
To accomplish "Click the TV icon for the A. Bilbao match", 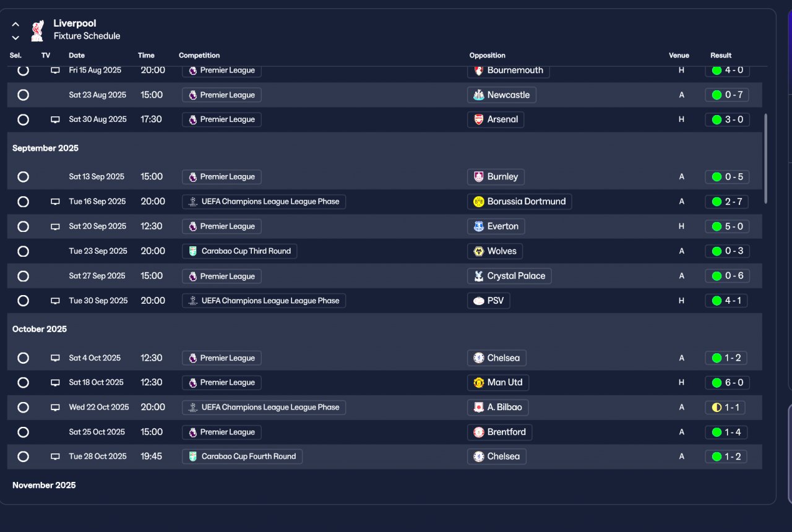I will (x=55, y=407).
